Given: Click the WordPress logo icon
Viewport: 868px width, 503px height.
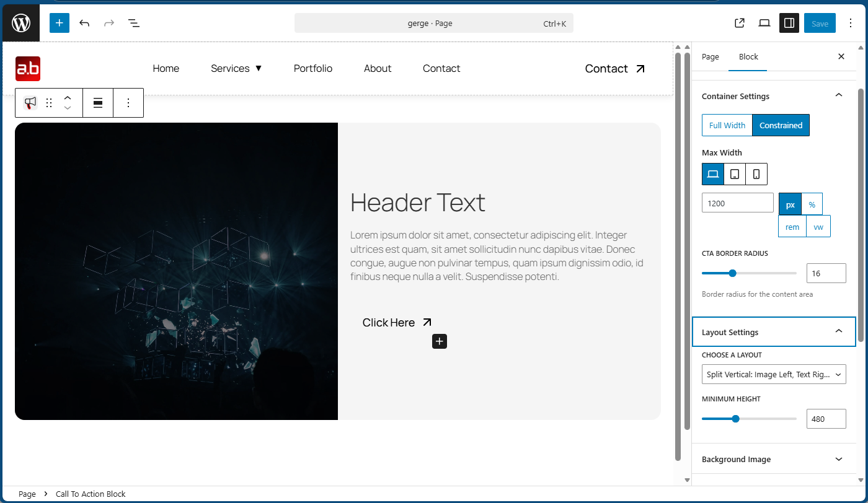Looking at the screenshot, I should [x=21, y=24].
